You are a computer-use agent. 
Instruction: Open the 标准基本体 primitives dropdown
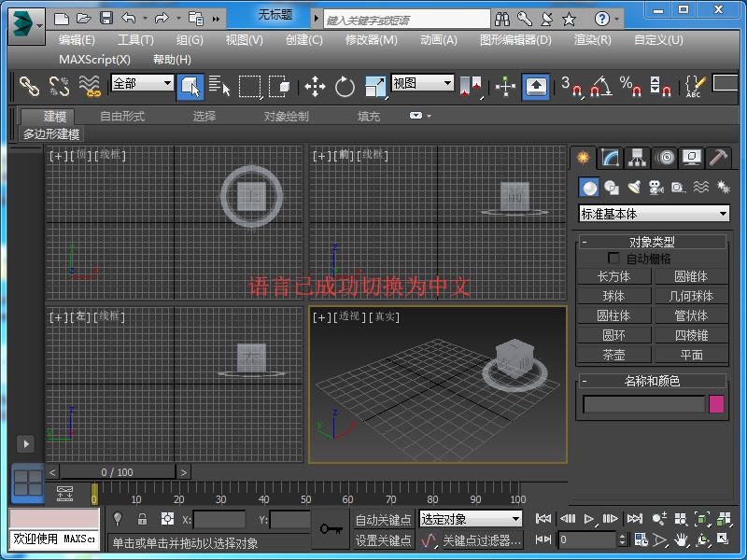pos(654,213)
